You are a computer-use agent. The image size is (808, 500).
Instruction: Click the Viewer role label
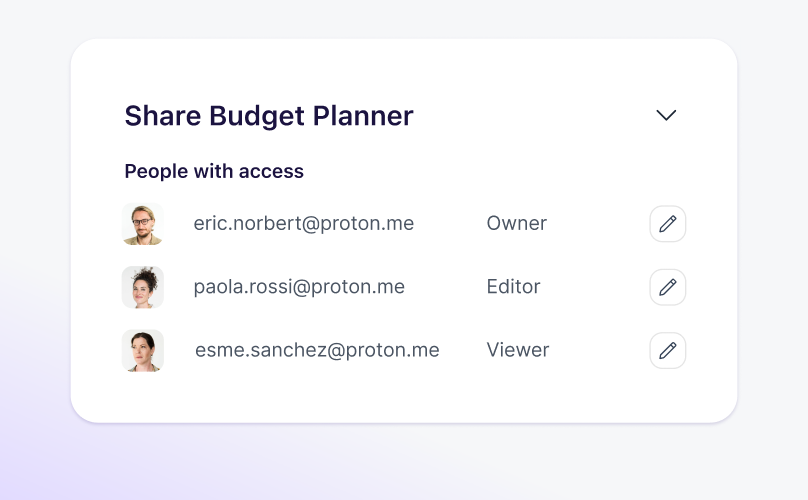[x=517, y=351]
